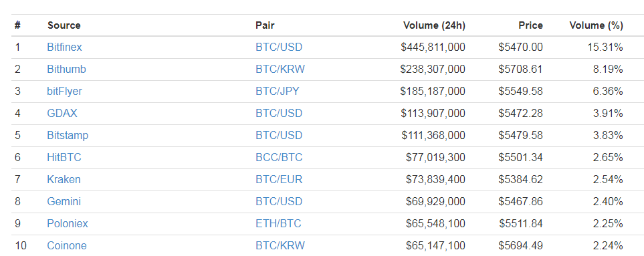Click the Volume (%) column header
This screenshot has height=256, width=644.
pos(597,25)
